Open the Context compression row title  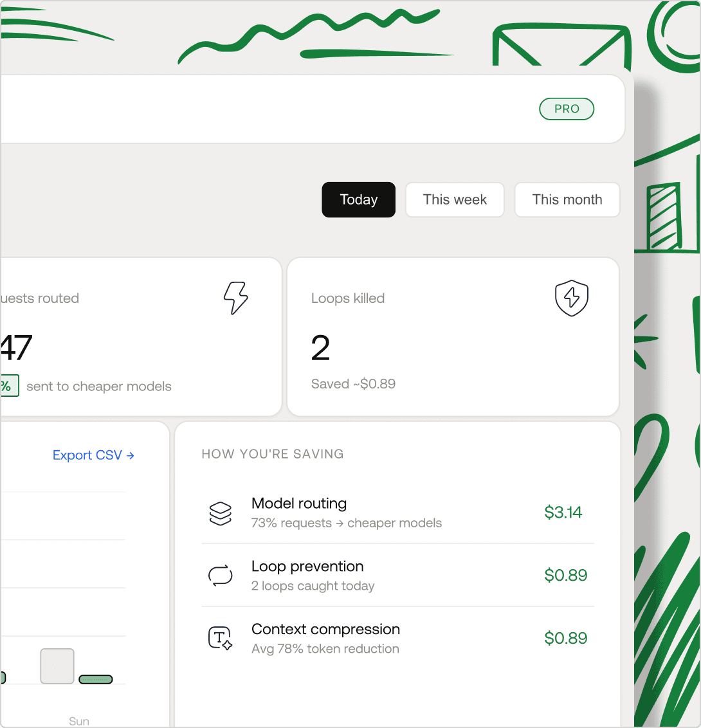click(x=325, y=630)
